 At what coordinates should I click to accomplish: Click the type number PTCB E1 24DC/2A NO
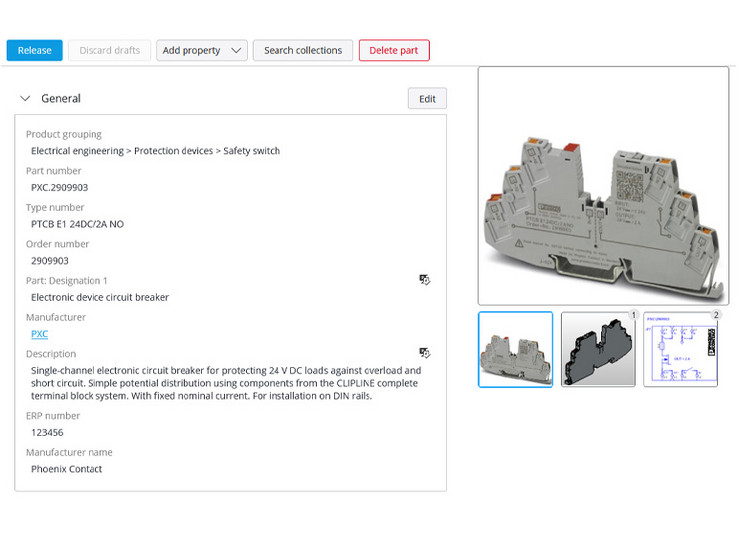pos(77,224)
